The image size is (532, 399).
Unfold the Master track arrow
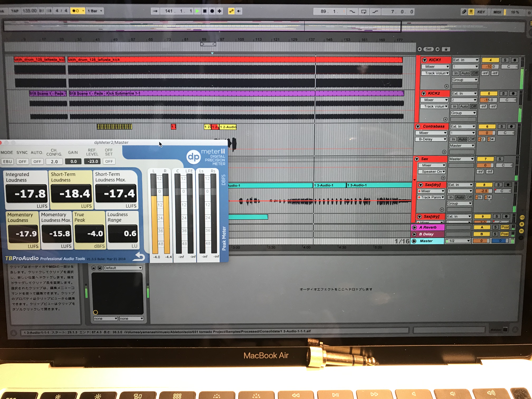tap(414, 241)
